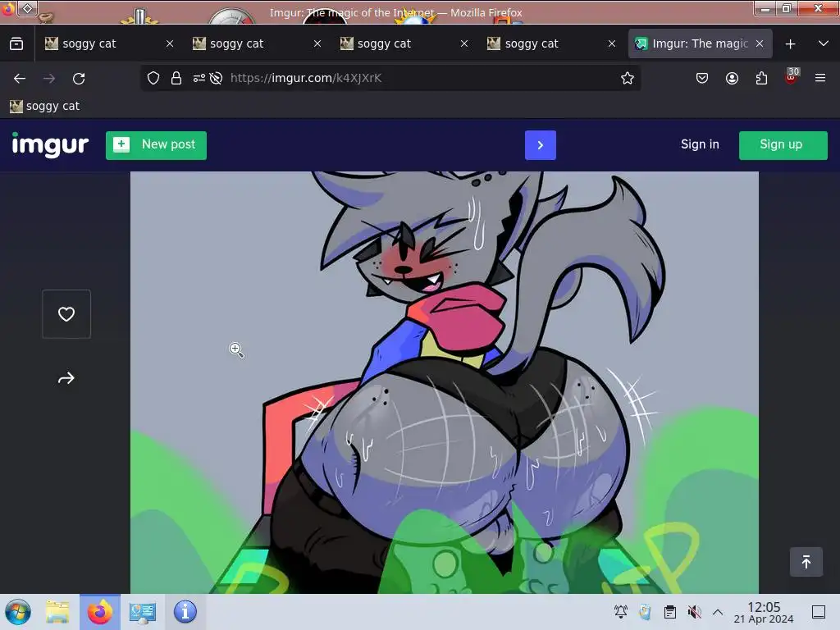Favorite the post with the heart
840x630 pixels.
click(x=66, y=314)
